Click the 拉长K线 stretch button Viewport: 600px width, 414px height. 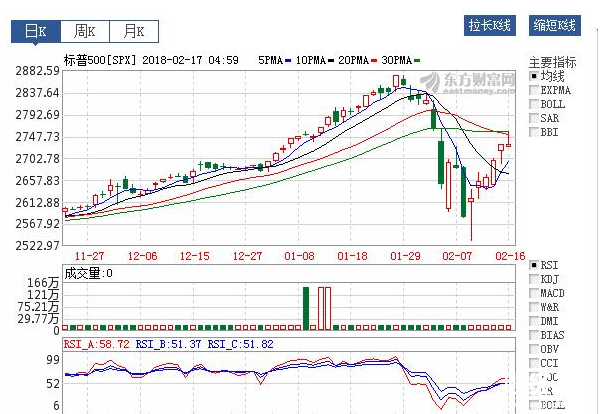click(x=490, y=26)
